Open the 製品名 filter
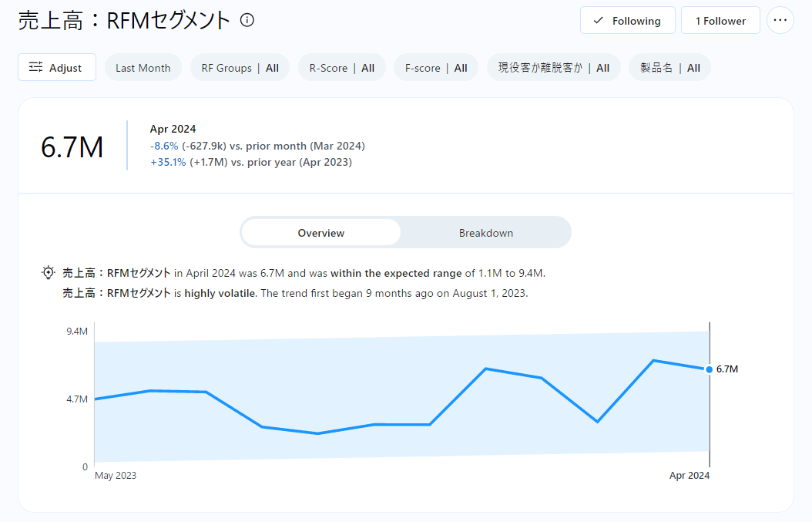Image resolution: width=812 pixels, height=522 pixels. coord(669,68)
